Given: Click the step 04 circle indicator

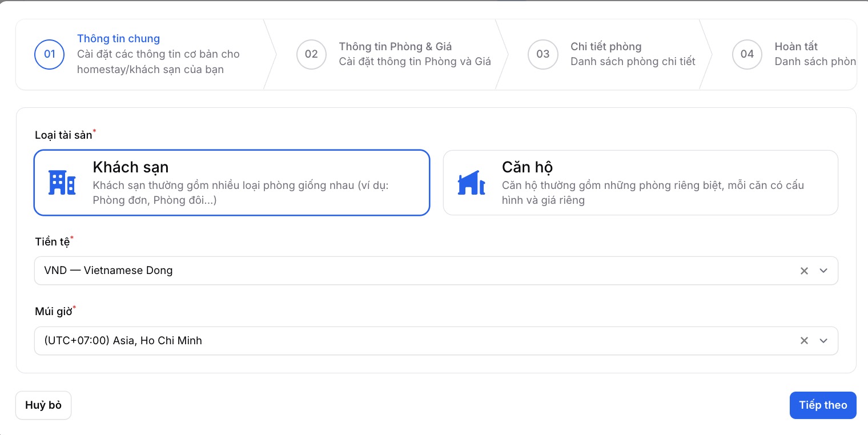Looking at the screenshot, I should pyautogui.click(x=747, y=54).
